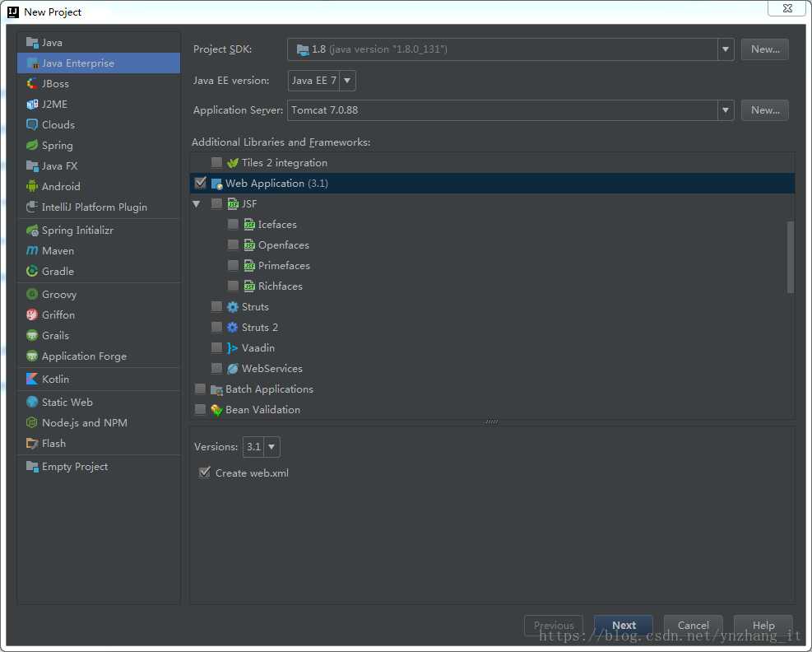The image size is (812, 652).
Task: Click the Android robot icon
Action: tap(32, 187)
